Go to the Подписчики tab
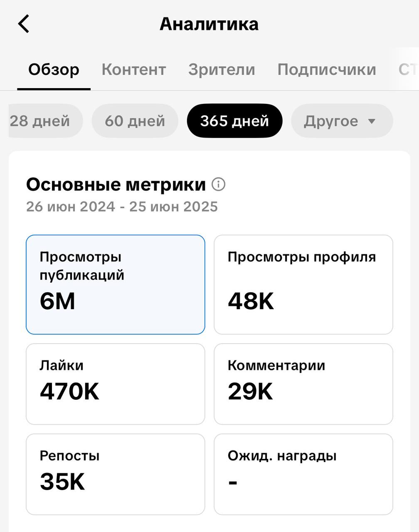This screenshot has width=419, height=532. click(327, 69)
